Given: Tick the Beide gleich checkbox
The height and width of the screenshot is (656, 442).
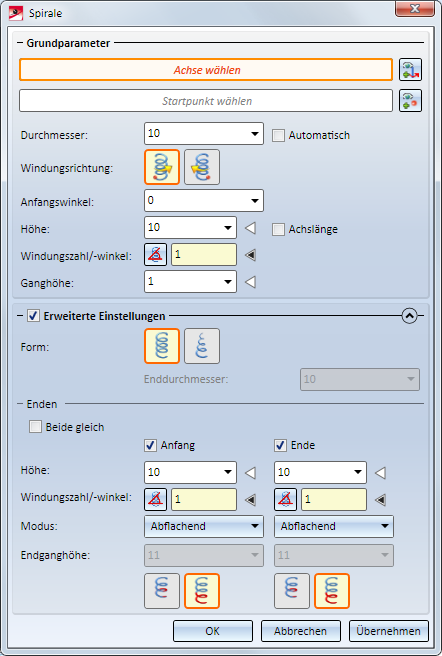Looking at the screenshot, I should [x=35, y=427].
